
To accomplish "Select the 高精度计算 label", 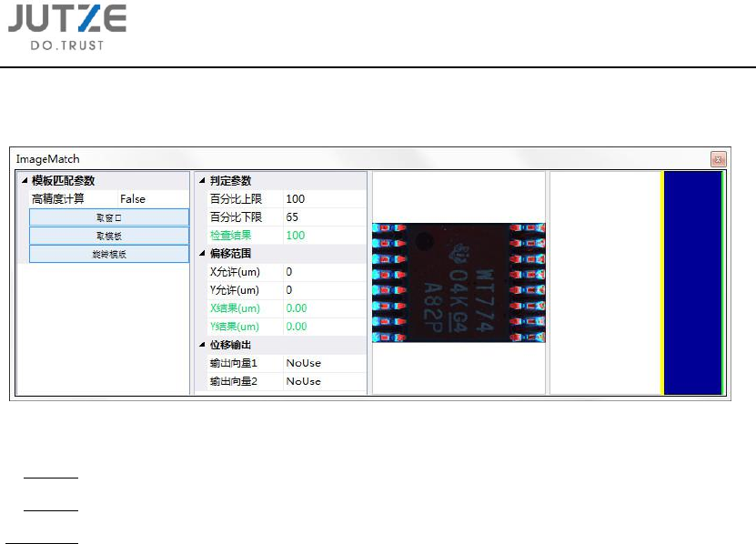I will tap(58, 199).
